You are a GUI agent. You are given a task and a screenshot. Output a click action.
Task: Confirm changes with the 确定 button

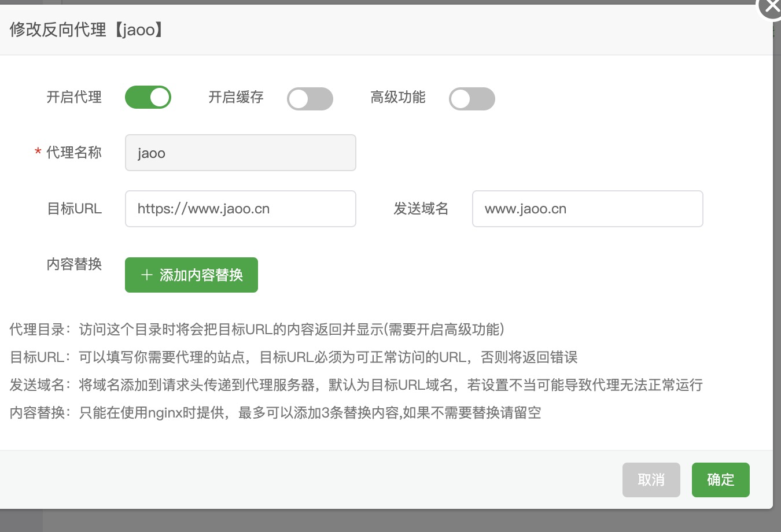pos(721,480)
